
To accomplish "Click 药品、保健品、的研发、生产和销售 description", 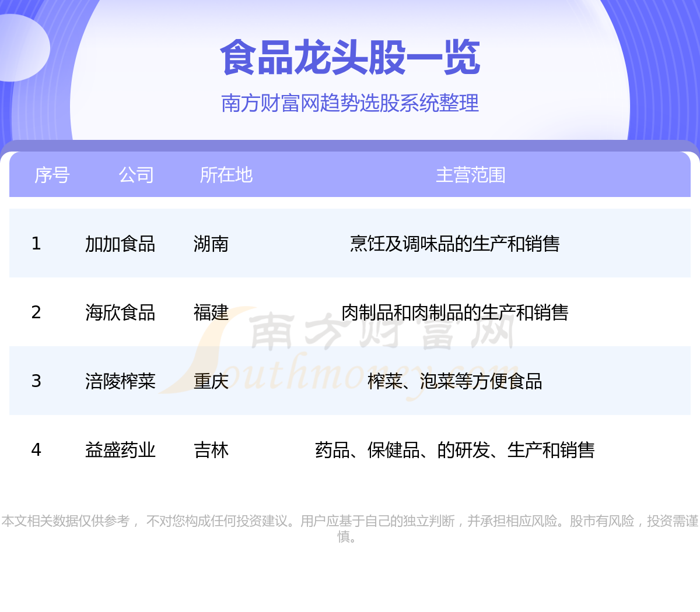I will pos(455,450).
